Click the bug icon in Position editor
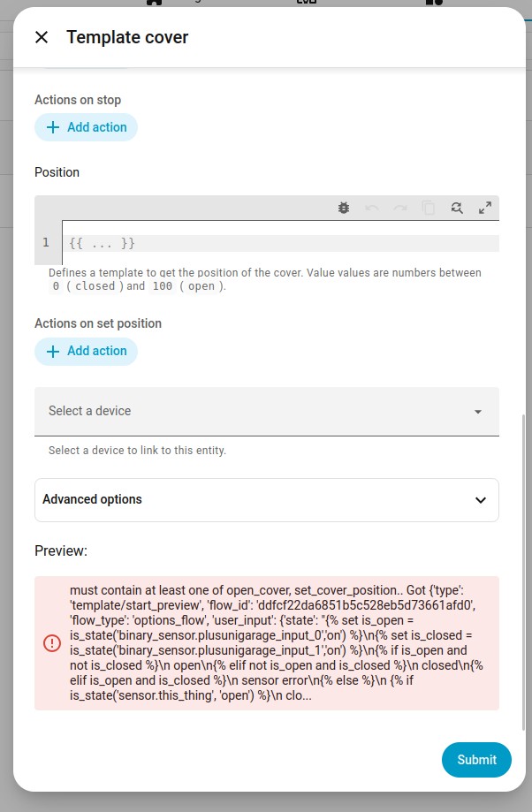The width and height of the screenshot is (532, 812). coord(344,209)
